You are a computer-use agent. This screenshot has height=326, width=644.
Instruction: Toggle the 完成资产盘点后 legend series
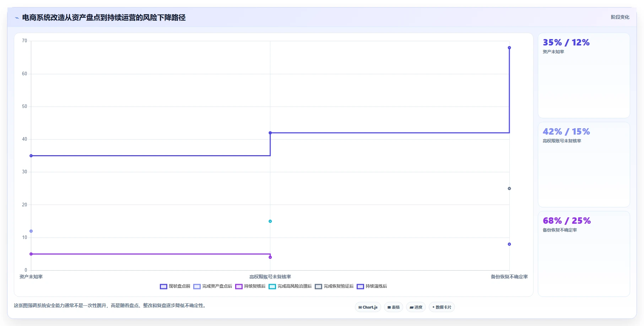(x=213, y=286)
